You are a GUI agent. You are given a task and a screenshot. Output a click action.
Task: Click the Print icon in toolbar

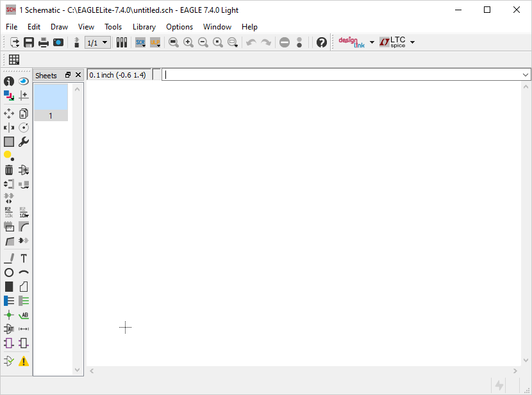[x=44, y=42]
